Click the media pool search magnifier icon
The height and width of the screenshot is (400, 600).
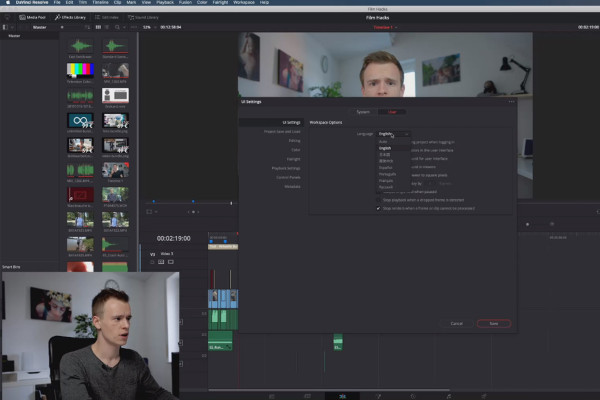coord(117,27)
